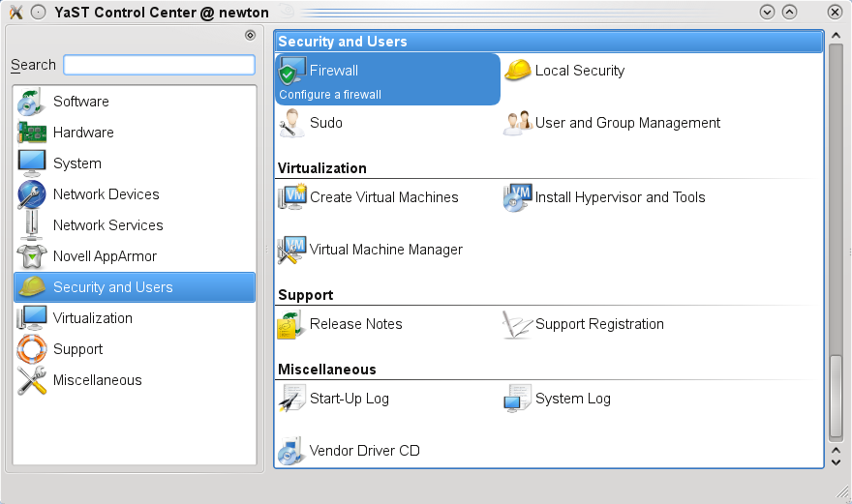Launch Create Virtual Machines icon

tap(292, 197)
